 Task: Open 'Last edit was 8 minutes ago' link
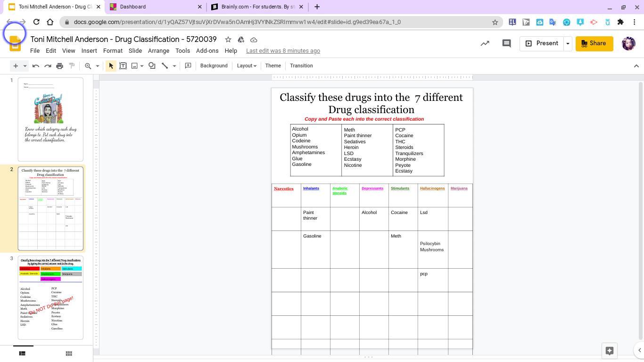coord(283,51)
